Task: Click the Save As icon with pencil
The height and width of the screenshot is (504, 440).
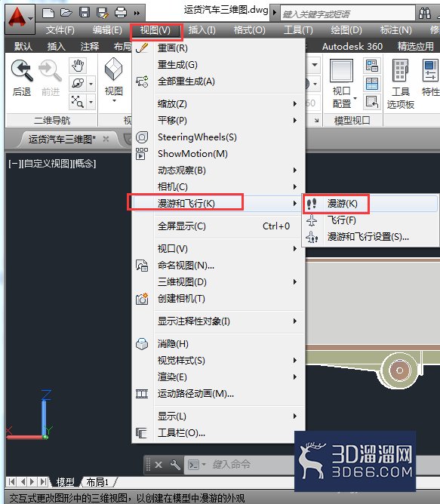Action: (103, 13)
